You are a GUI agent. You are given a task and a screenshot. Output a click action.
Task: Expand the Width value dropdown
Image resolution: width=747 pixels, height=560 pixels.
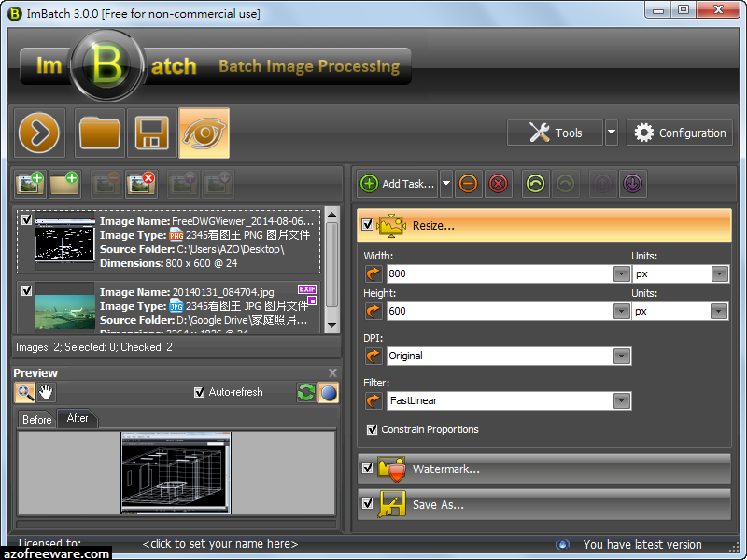click(621, 273)
